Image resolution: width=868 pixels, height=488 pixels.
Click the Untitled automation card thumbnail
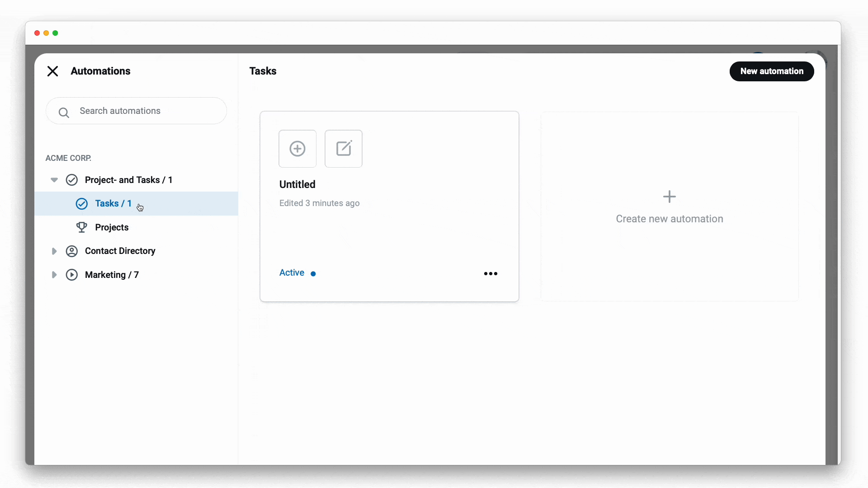[x=321, y=148]
